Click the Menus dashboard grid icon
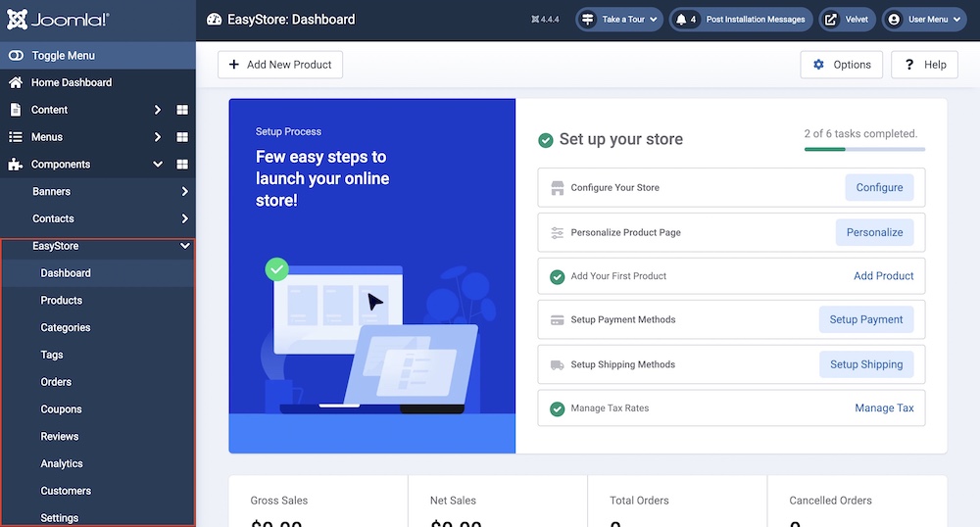The height and width of the screenshot is (527, 980). pos(182,137)
